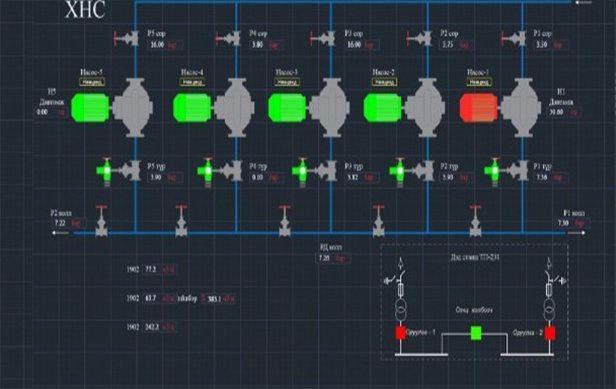This screenshot has width=616, height=389.
Task: Click the status box under Насос-1 label
Action: pos(478,82)
